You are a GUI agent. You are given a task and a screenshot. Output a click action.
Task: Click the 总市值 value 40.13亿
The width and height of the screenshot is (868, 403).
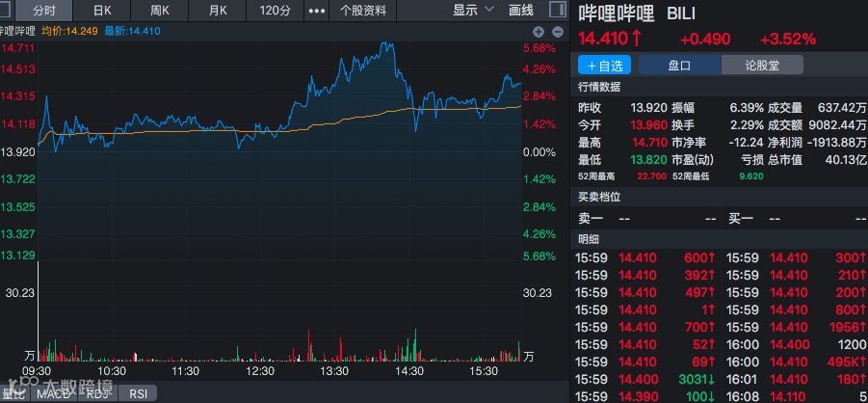click(846, 160)
